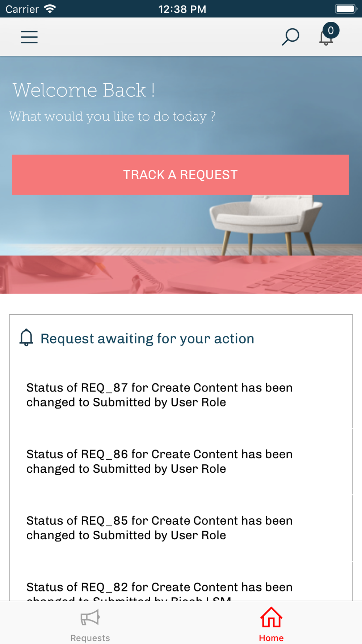Tap the Requests megaphone icon
Viewport: 362px width, 644px height.
click(90, 618)
